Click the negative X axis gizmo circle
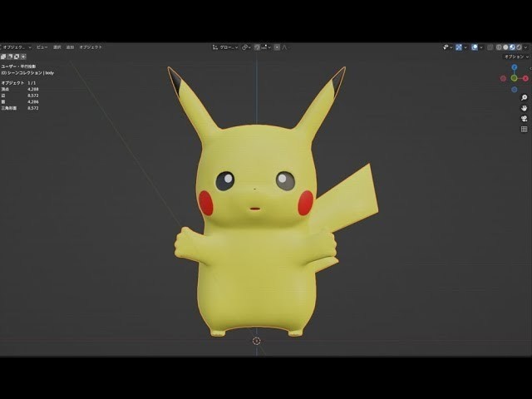The width and height of the screenshot is (532, 399). point(503,79)
